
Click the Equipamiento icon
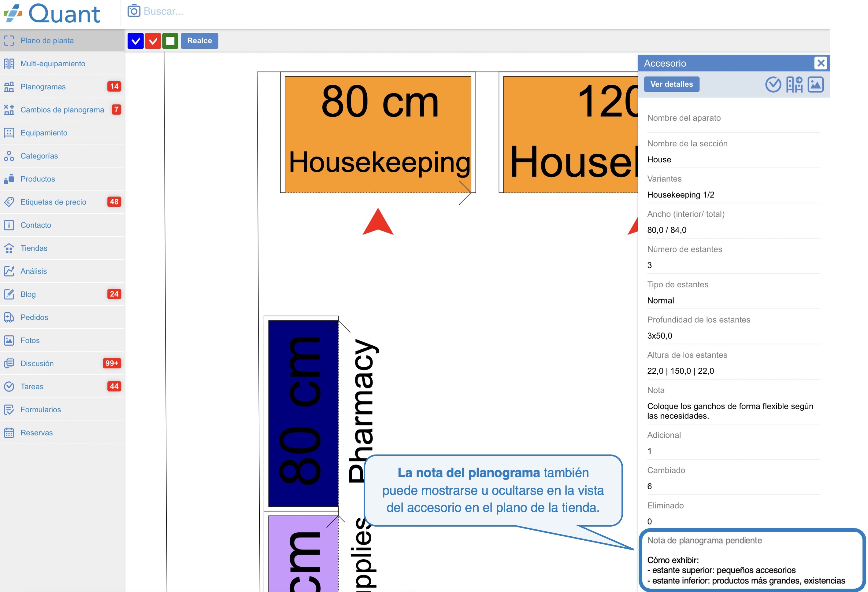(x=9, y=133)
